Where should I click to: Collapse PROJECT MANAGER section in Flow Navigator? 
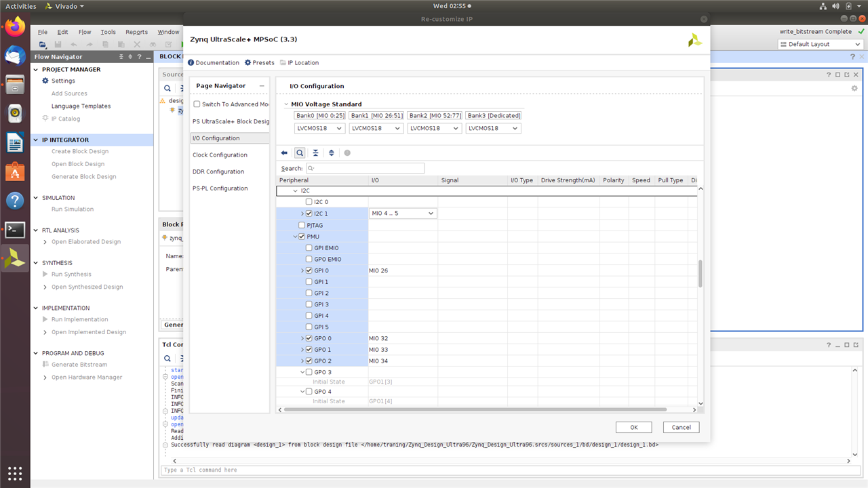tap(37, 69)
